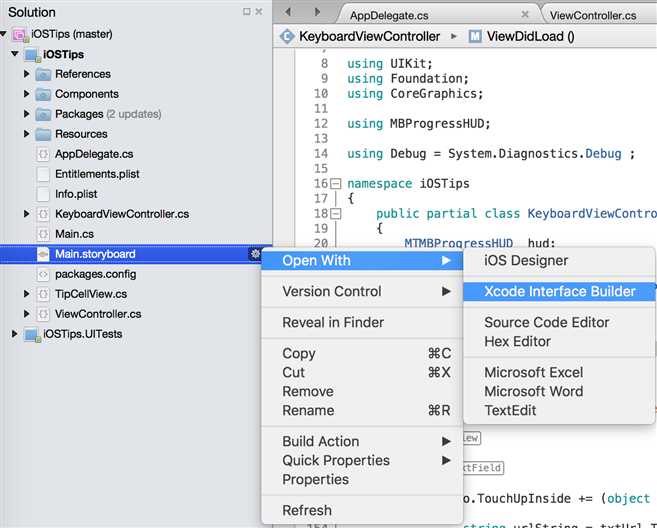Close the Solution pad
657x528 pixels.
click(259, 12)
